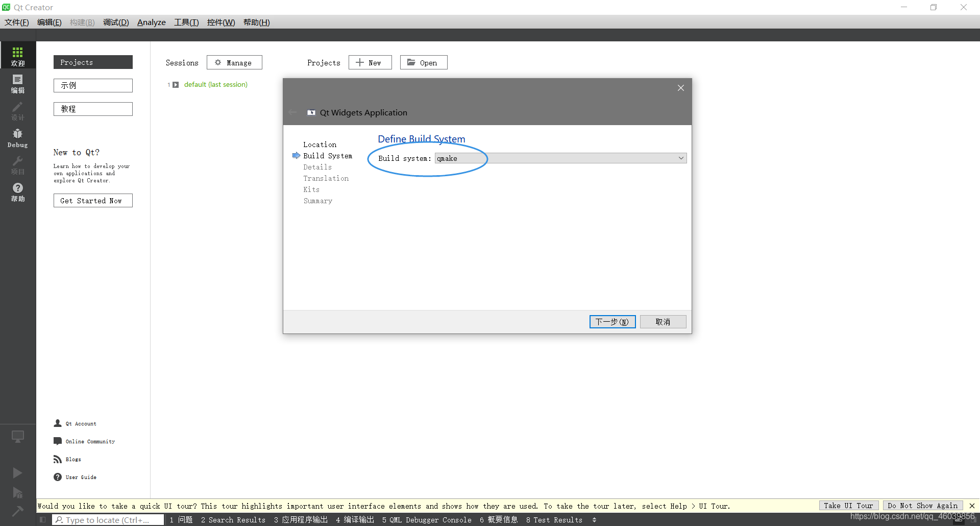
Task: Click the green Run button
Action: (x=17, y=473)
